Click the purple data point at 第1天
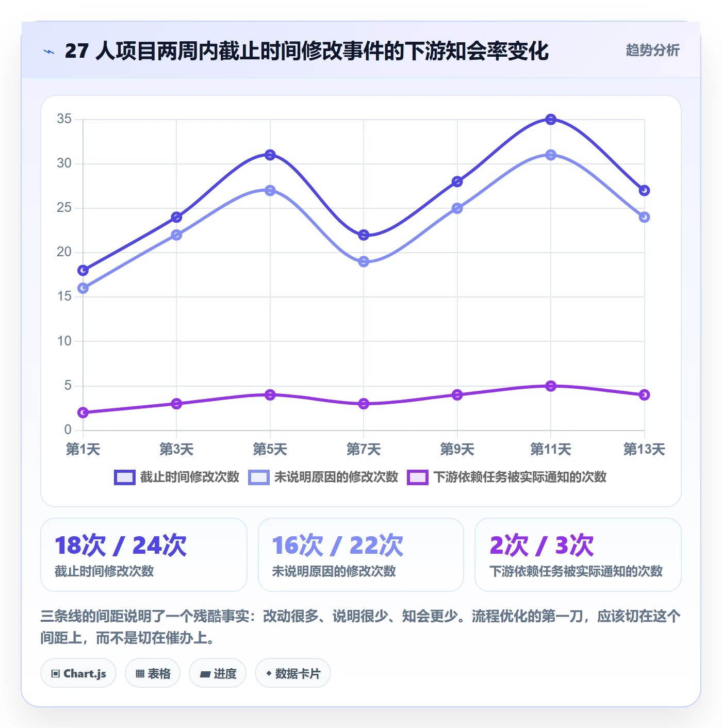This screenshot has height=728, width=722. pyautogui.click(x=83, y=412)
